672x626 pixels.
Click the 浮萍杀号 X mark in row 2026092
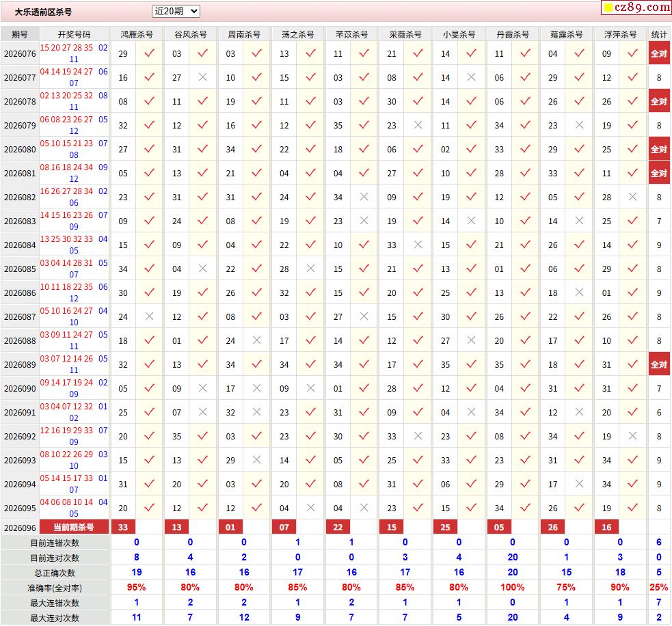(x=632, y=436)
